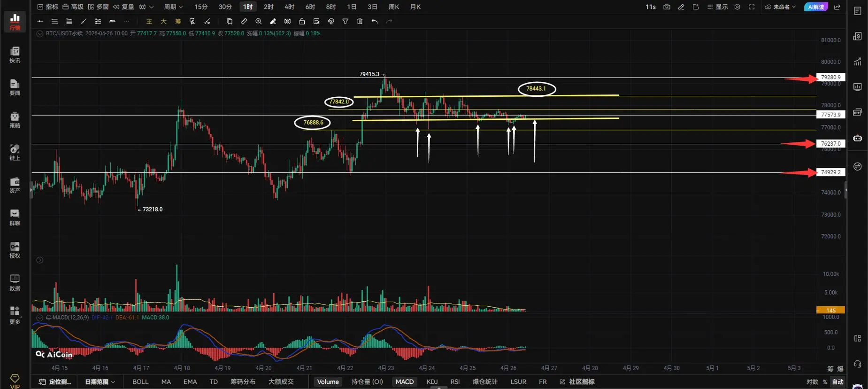Switch to the 4时 timeframe
The width and height of the screenshot is (868, 389).
pos(290,7)
